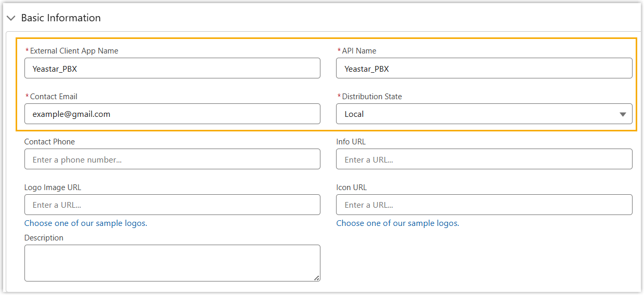Click the External Client App Name field
The image size is (644, 295).
point(172,68)
